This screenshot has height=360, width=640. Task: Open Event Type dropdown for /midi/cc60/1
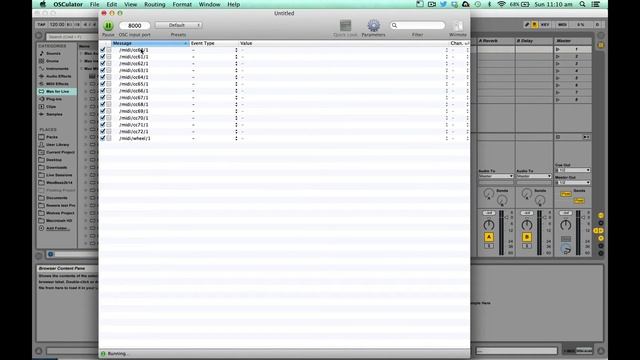(236, 50)
